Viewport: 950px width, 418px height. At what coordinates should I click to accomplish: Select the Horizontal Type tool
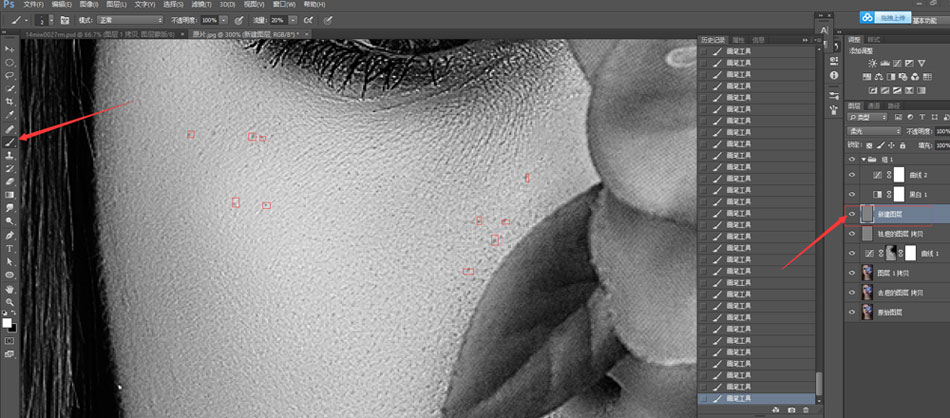coord(10,248)
